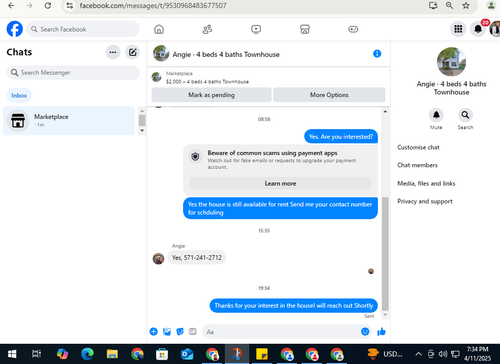
Task: Open the Windows Start button
Action: [12, 354]
